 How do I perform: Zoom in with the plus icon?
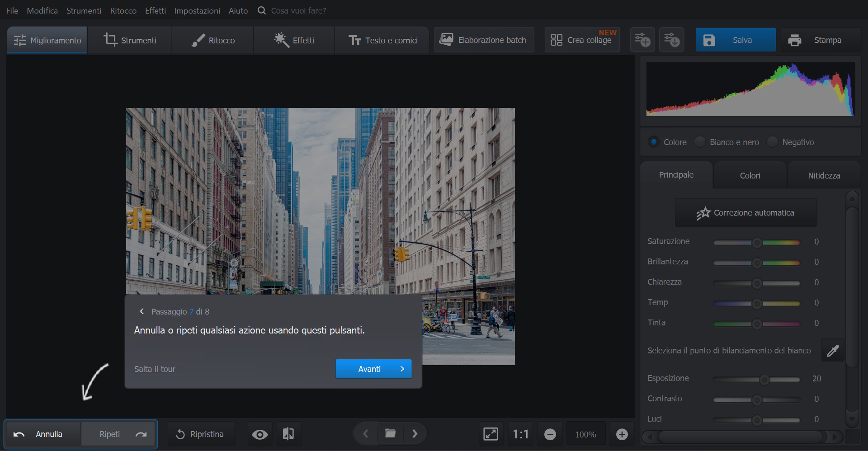[622, 434]
